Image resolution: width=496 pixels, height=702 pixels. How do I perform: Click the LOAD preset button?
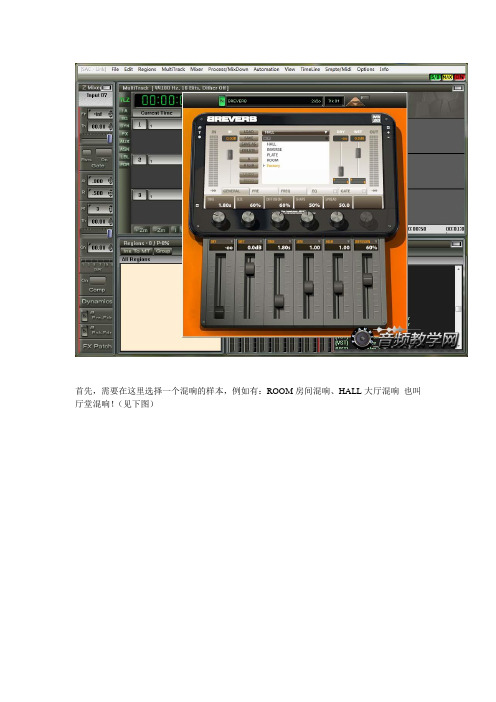[248, 132]
